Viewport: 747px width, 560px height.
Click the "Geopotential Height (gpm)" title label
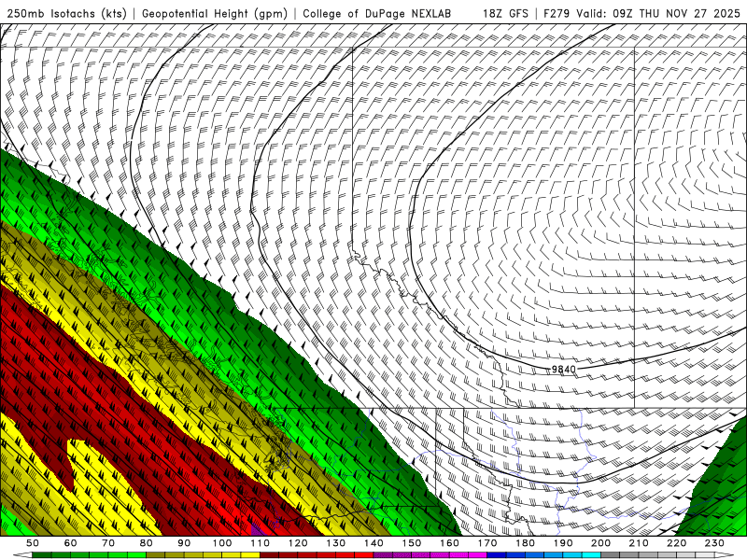coord(215,14)
